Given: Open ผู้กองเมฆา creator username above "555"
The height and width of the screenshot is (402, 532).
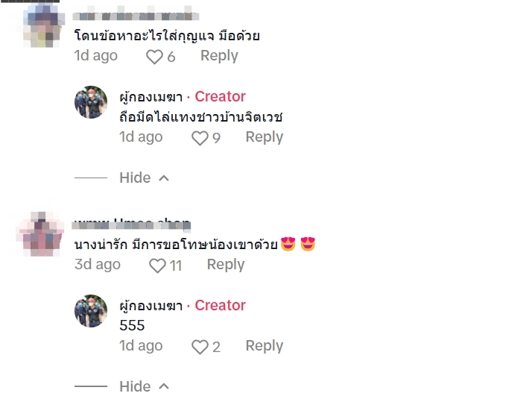Looking at the screenshot, I should (151, 306).
